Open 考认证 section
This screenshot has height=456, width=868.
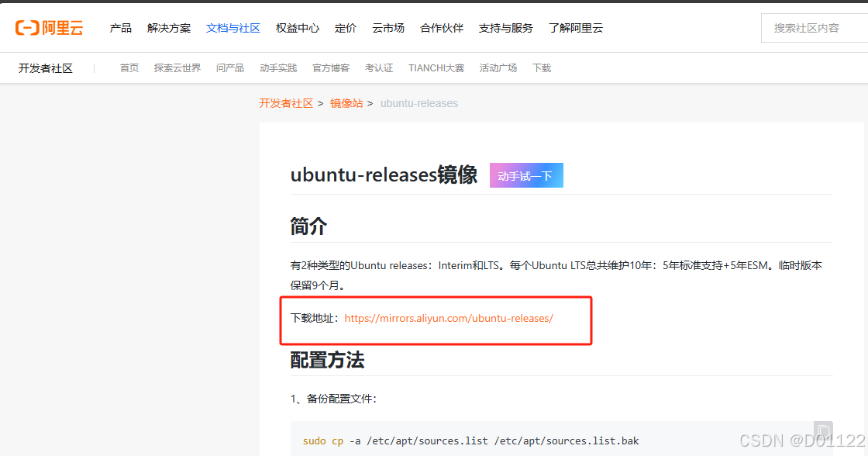[x=379, y=68]
